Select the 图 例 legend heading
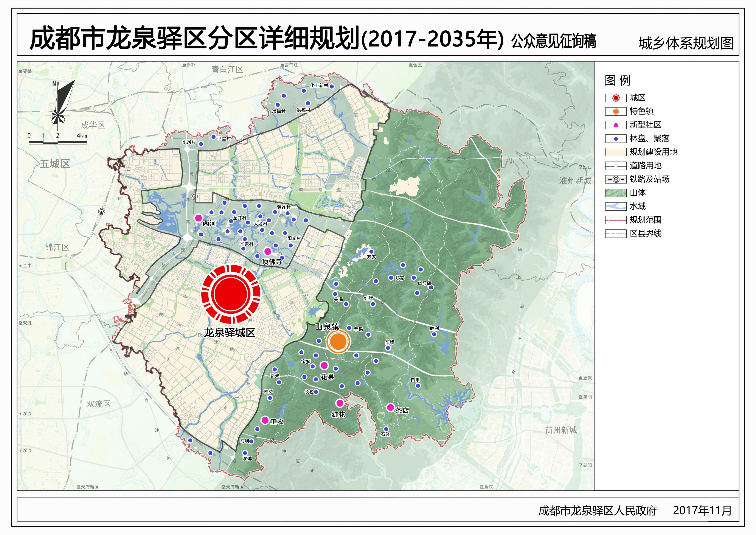This screenshot has height=535, width=756. (618, 80)
